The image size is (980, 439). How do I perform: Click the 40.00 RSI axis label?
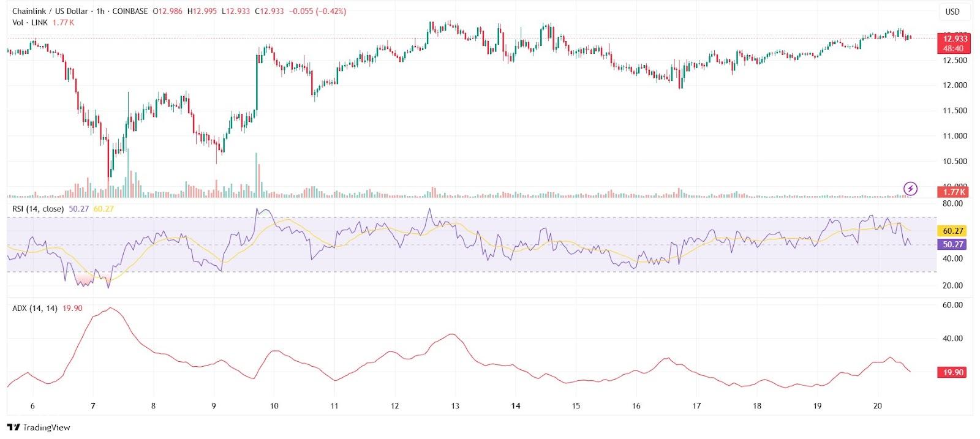[952, 258]
